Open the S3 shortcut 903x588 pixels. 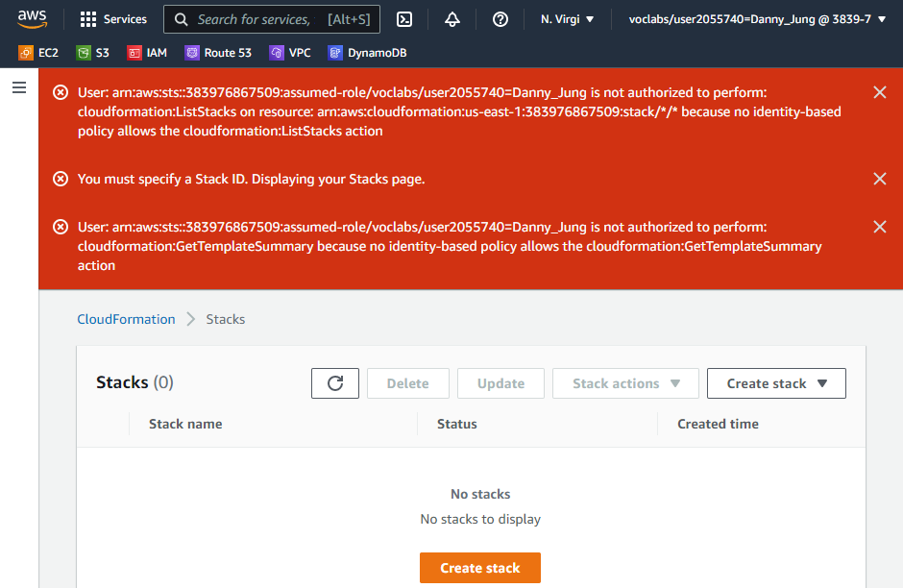(x=92, y=53)
